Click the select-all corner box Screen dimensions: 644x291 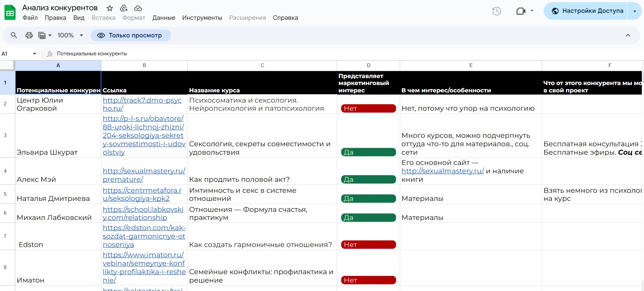point(7,65)
